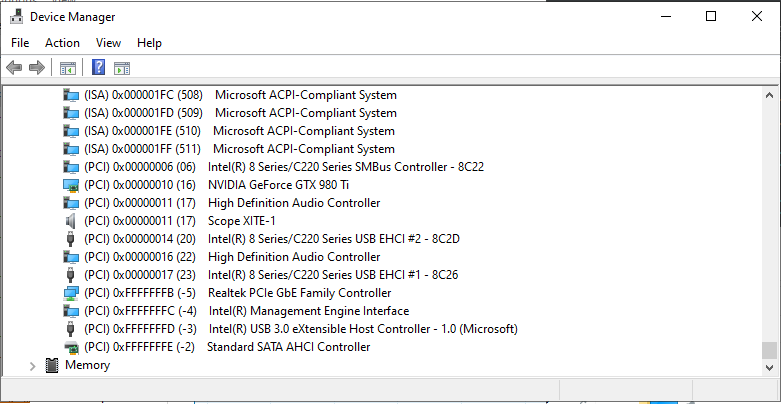Click the USB EHCI #2 - 8C2D plug icon
This screenshot has width=781, height=404.
click(x=71, y=239)
